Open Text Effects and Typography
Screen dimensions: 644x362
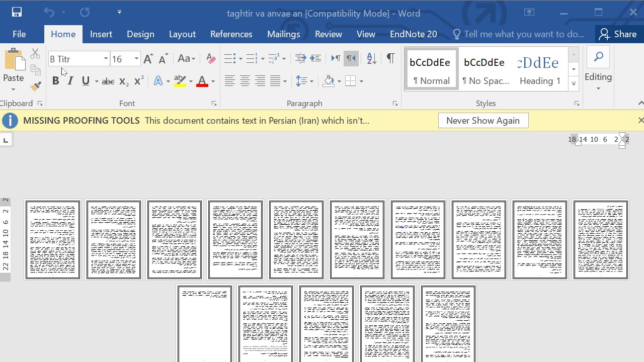click(158, 81)
